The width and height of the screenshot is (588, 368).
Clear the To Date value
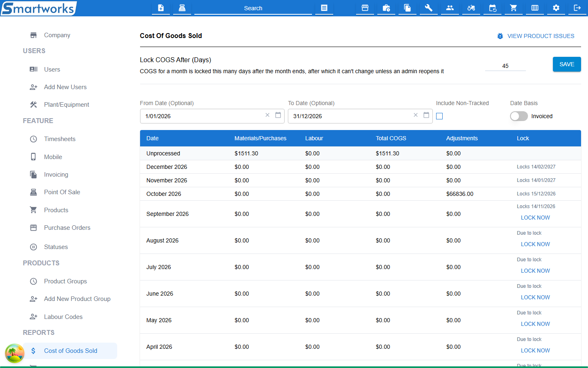416,115
